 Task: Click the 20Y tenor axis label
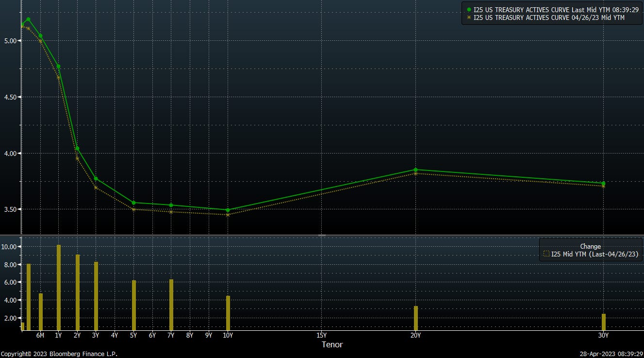pyautogui.click(x=415, y=335)
